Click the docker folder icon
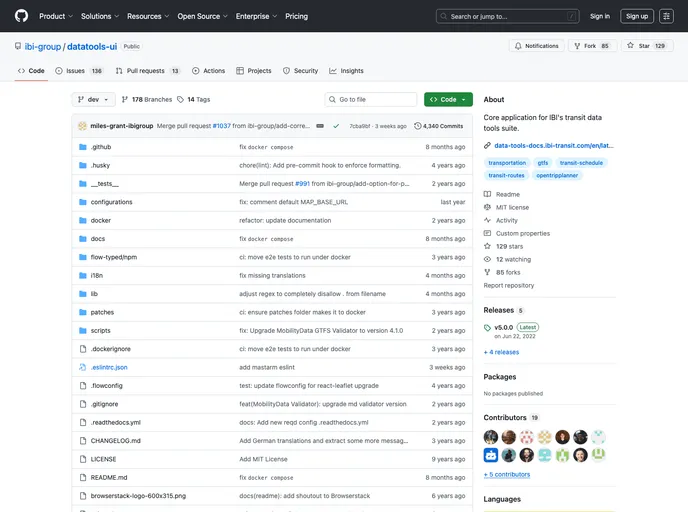The width and height of the screenshot is (688, 512). [82, 220]
